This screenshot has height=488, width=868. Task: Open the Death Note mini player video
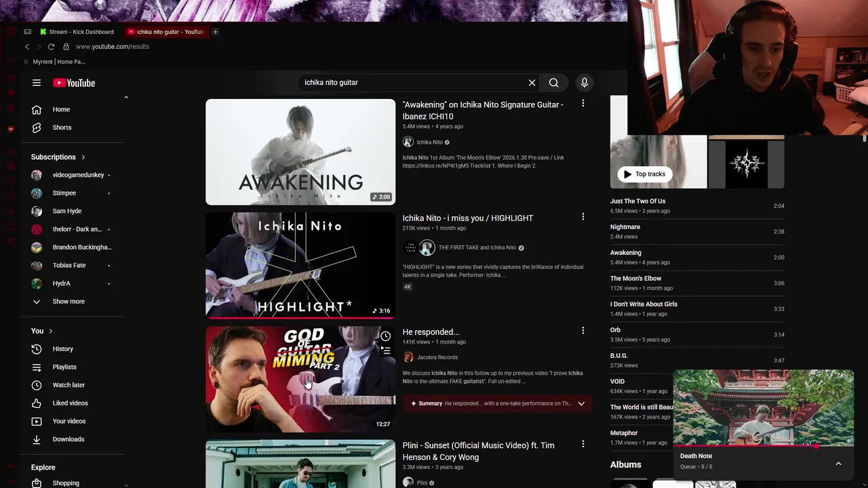pyautogui.click(x=763, y=407)
